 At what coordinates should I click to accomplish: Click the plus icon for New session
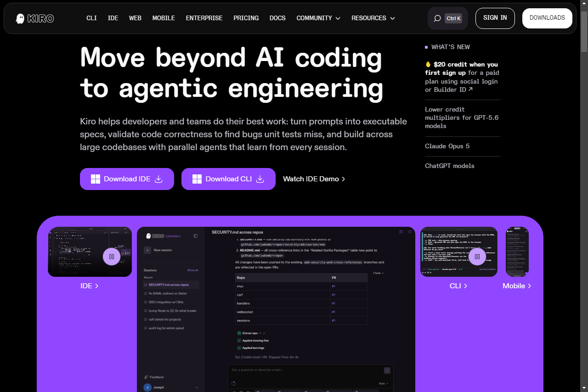(x=147, y=250)
